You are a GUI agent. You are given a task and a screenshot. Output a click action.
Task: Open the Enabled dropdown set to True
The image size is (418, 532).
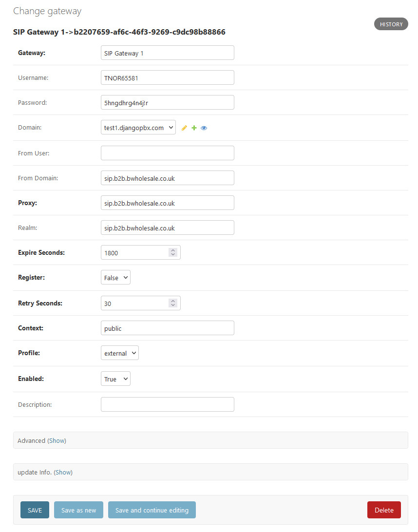[x=115, y=379]
